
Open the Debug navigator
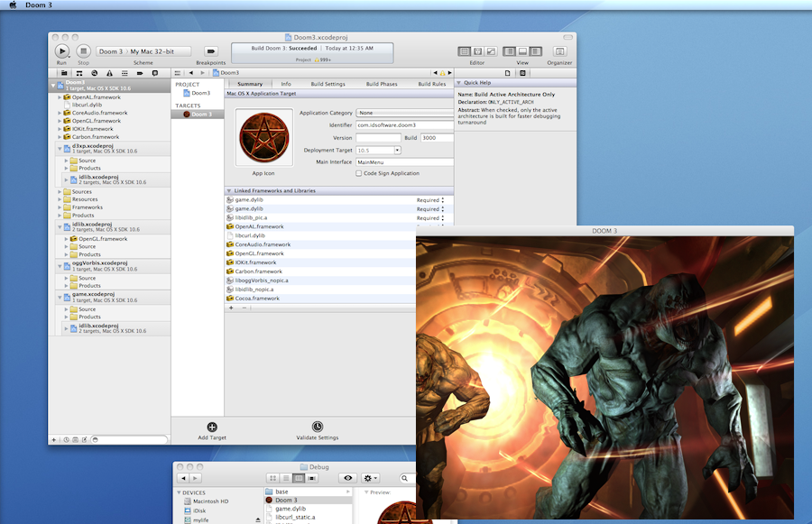click(x=125, y=73)
